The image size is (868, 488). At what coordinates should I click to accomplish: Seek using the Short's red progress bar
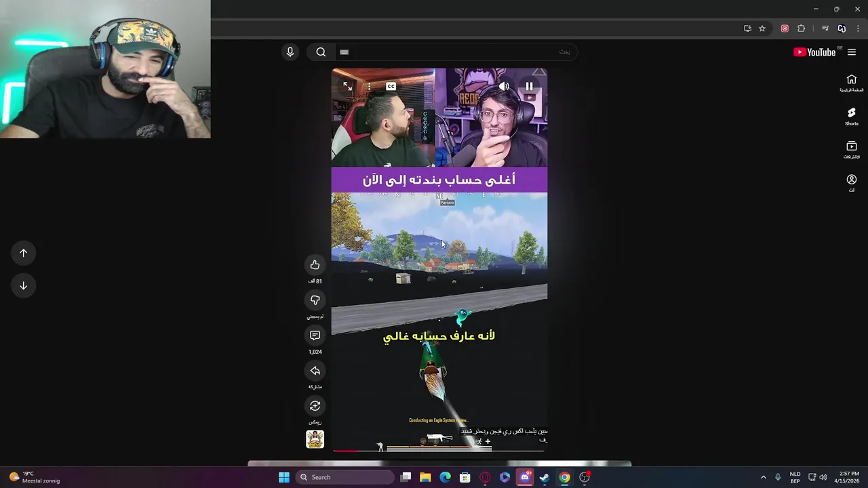[x=439, y=450]
